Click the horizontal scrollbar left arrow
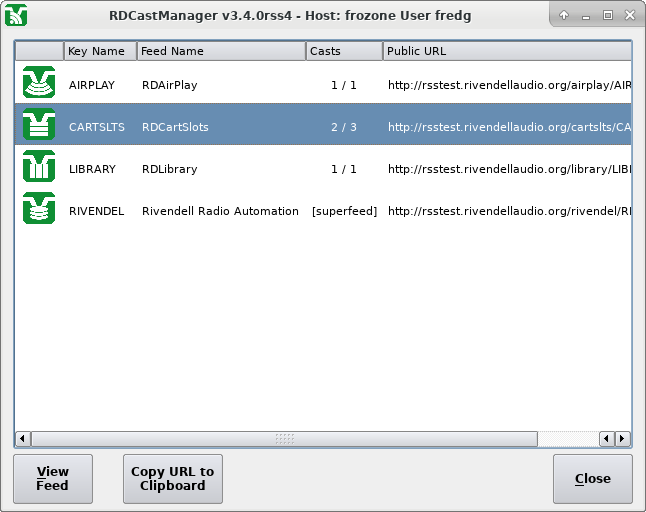The height and width of the screenshot is (512, 646). [x=22, y=438]
